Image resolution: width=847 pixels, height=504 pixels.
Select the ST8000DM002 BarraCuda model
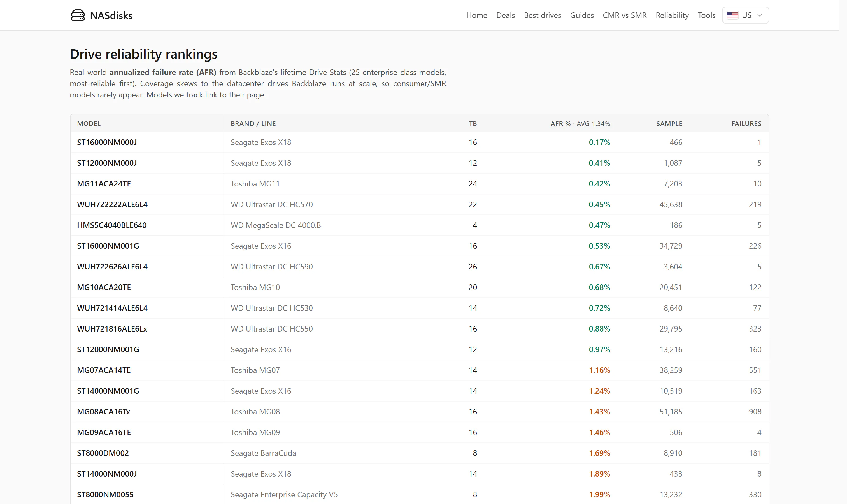[103, 453]
